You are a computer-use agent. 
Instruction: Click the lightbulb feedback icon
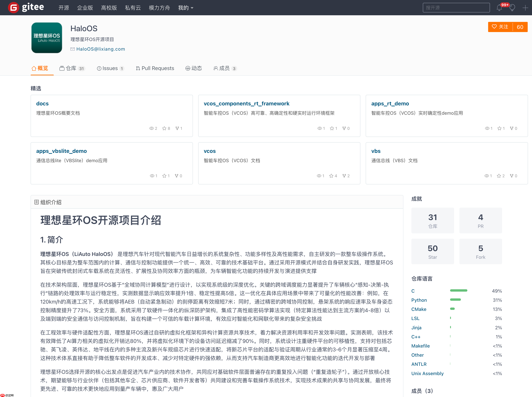(512, 8)
